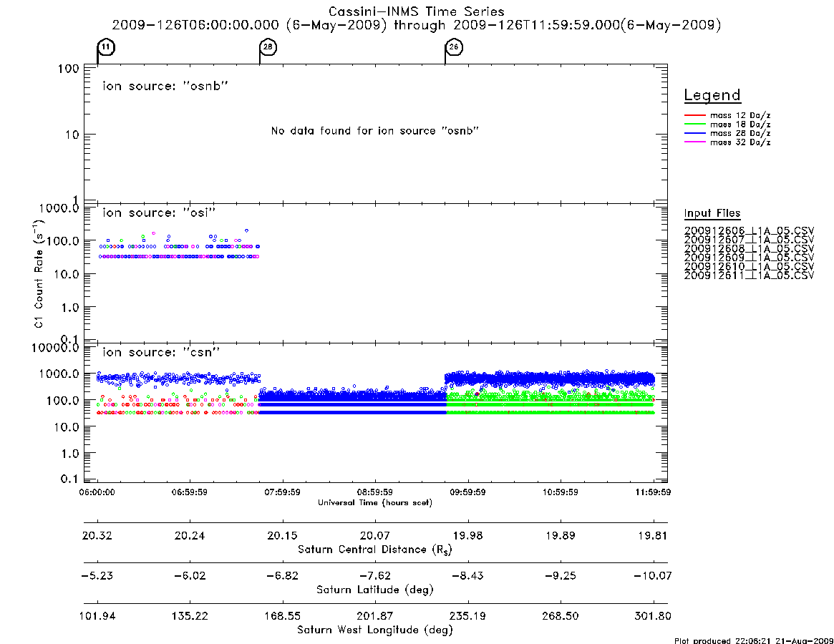
Task: Click the timeline marker labeled 11
Action: 107,47
